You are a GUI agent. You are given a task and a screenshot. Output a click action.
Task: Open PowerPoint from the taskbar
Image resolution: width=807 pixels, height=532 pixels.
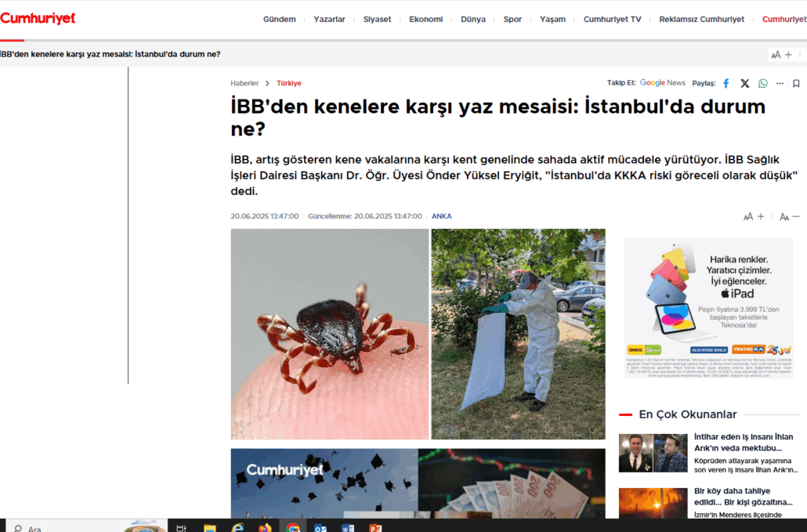click(376, 528)
